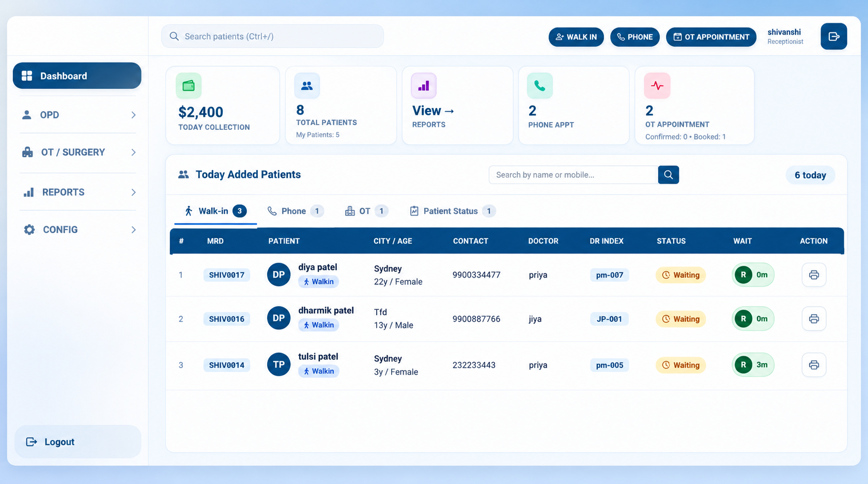Expand the OT / SURGERY sidebar chevron
This screenshot has width=868, height=484.
[x=133, y=152]
